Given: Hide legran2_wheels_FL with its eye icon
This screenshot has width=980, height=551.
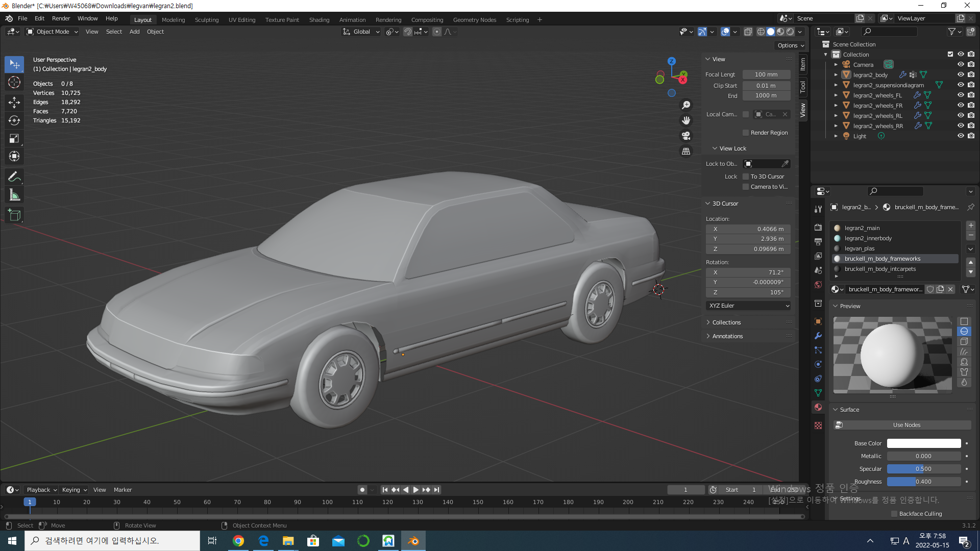Looking at the screenshot, I should pos(960,95).
